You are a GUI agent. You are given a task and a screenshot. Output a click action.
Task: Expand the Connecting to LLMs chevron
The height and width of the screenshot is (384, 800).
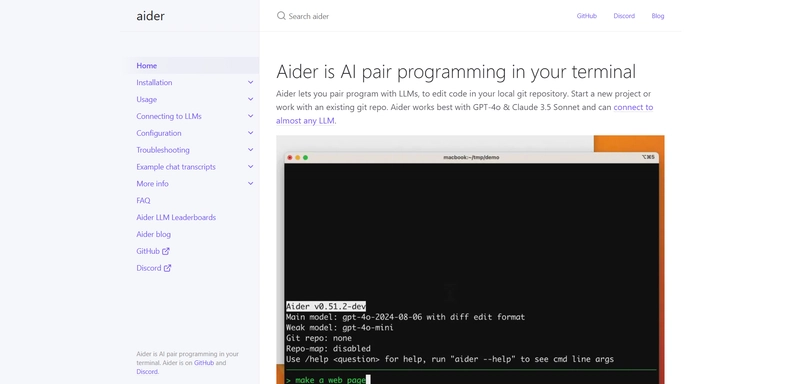(251, 116)
